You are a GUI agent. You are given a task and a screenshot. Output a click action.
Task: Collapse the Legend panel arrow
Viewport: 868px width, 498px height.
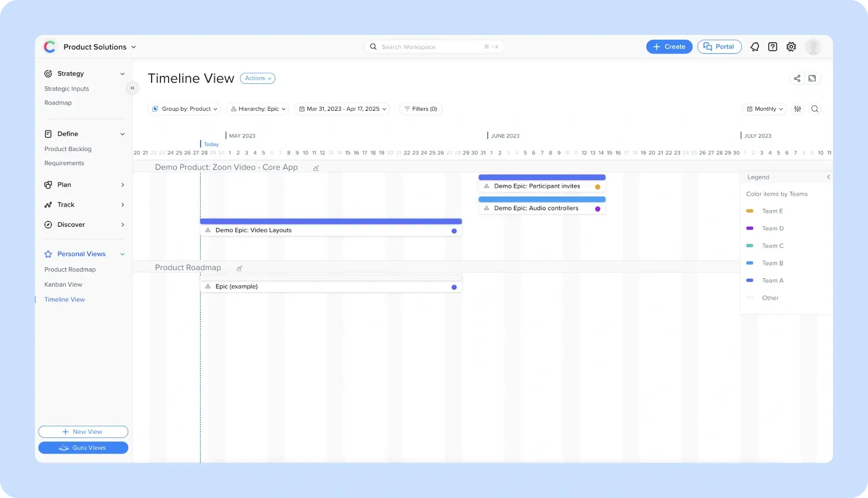(828, 177)
